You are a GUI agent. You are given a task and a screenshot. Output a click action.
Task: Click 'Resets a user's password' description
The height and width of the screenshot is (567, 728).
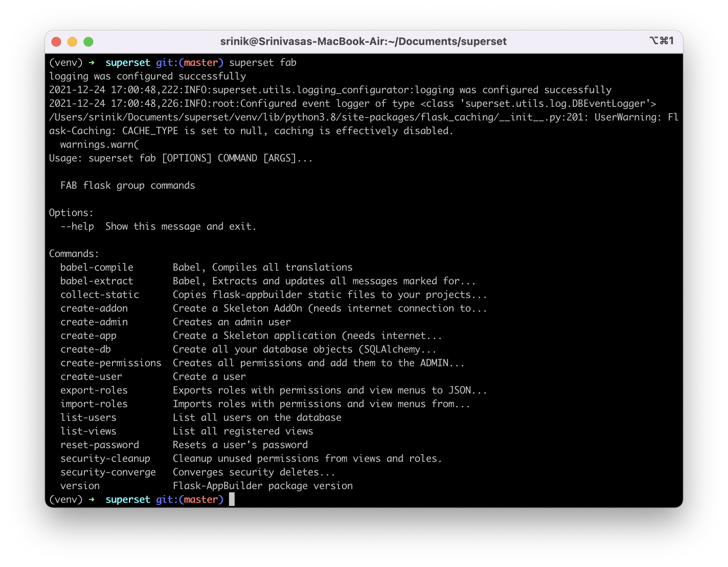click(x=240, y=445)
